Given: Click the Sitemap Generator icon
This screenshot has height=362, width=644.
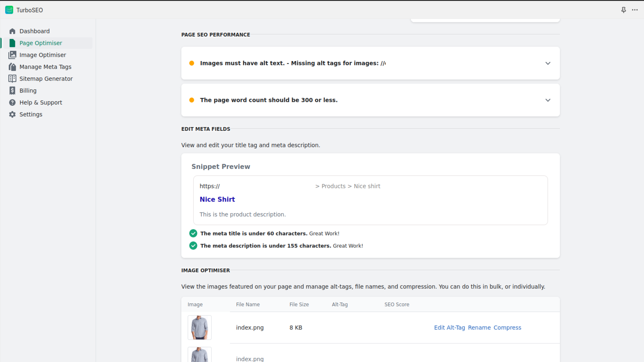Looking at the screenshot, I should click(x=12, y=79).
